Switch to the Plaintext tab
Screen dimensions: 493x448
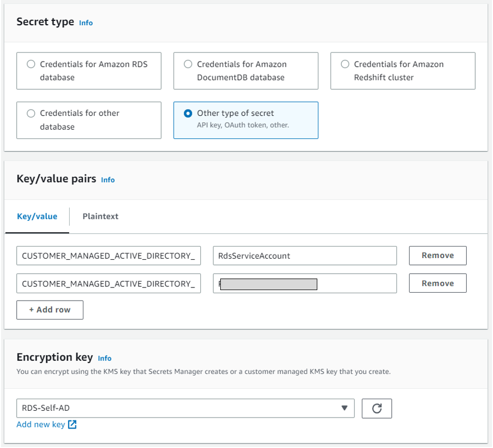[100, 216]
